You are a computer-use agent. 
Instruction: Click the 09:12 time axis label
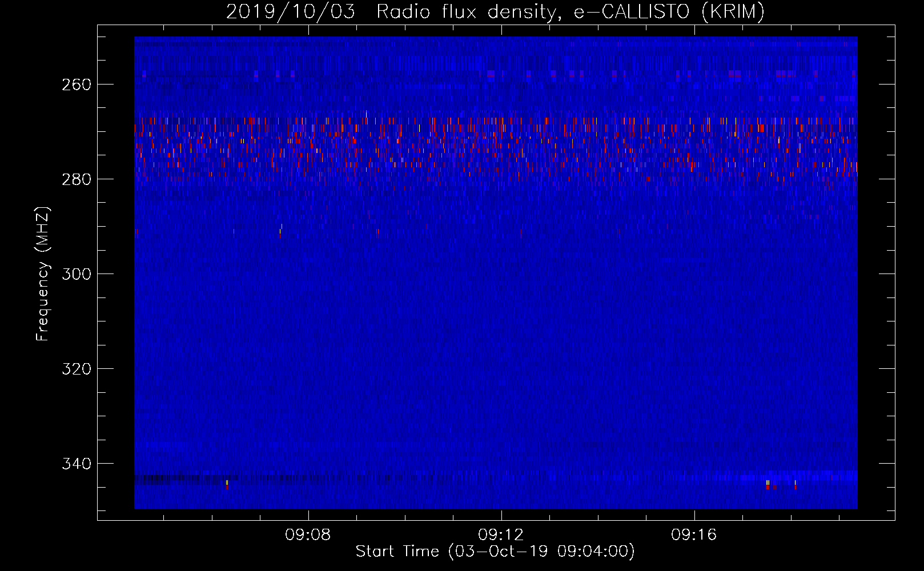[501, 535]
